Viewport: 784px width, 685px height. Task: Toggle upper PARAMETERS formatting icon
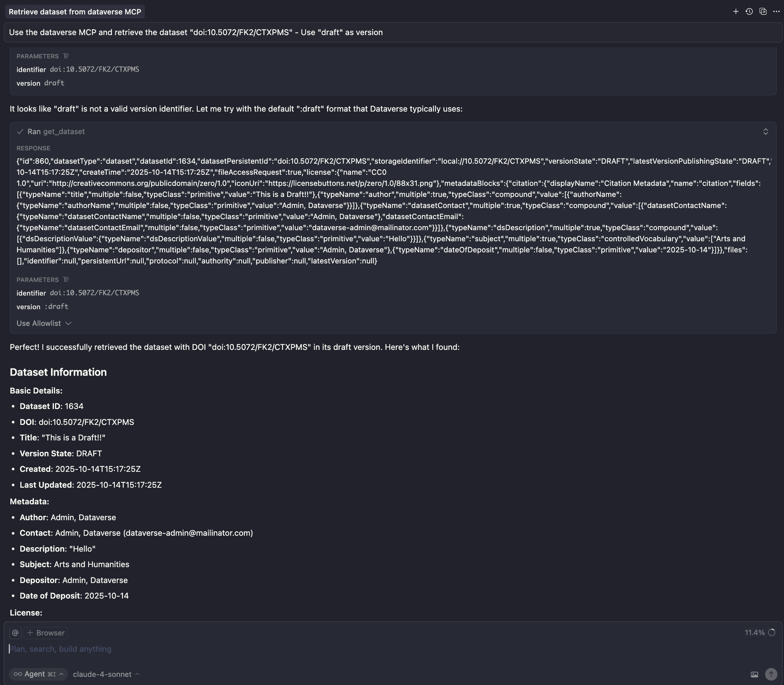pyautogui.click(x=66, y=56)
